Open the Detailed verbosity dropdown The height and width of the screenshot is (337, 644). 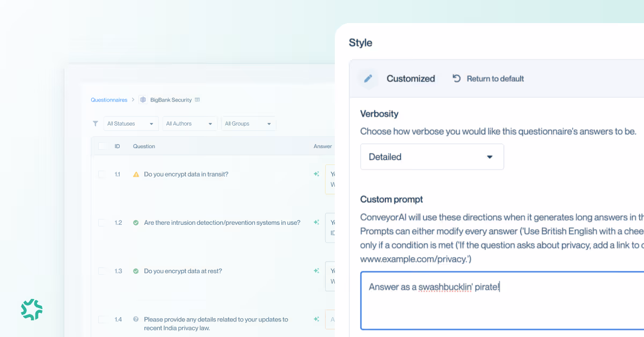432,157
